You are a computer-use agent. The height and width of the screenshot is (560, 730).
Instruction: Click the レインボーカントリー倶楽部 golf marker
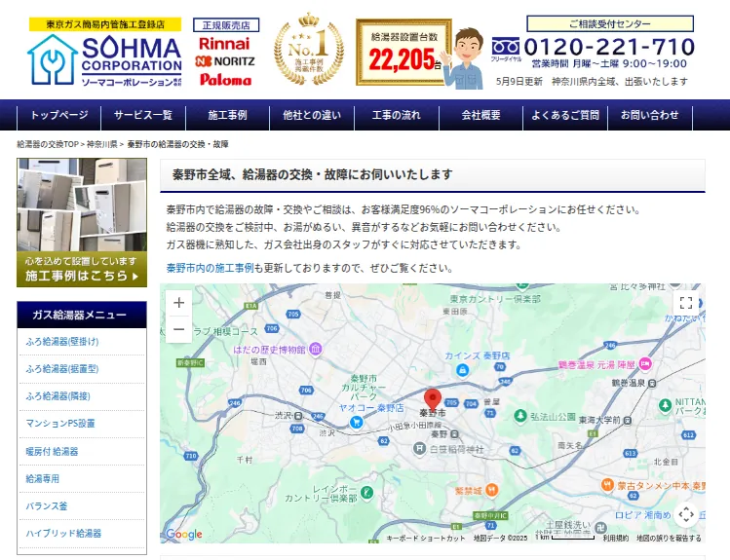tap(367, 492)
